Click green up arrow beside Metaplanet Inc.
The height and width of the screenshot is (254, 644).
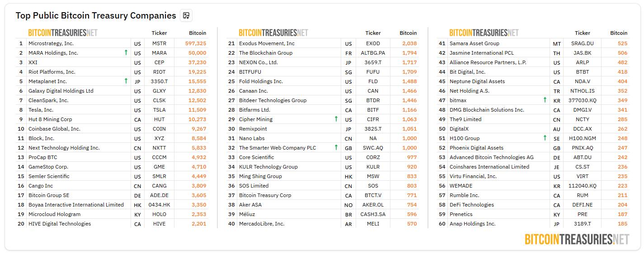[x=126, y=81]
